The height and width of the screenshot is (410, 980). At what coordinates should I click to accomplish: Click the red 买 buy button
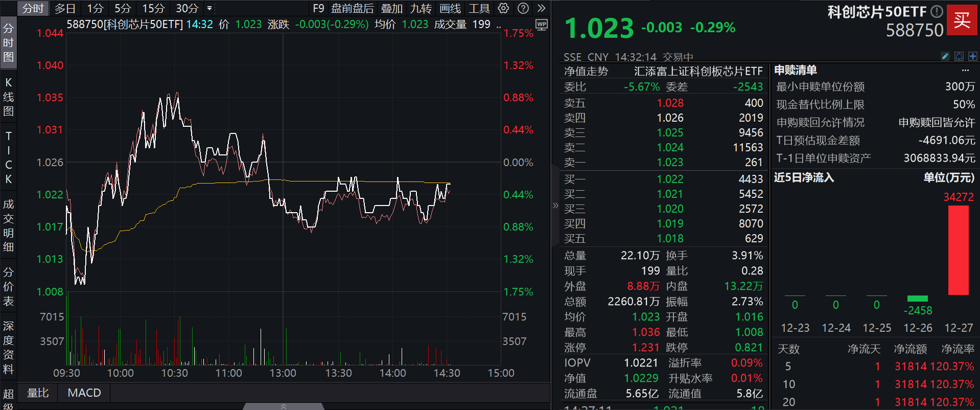pyautogui.click(x=962, y=20)
